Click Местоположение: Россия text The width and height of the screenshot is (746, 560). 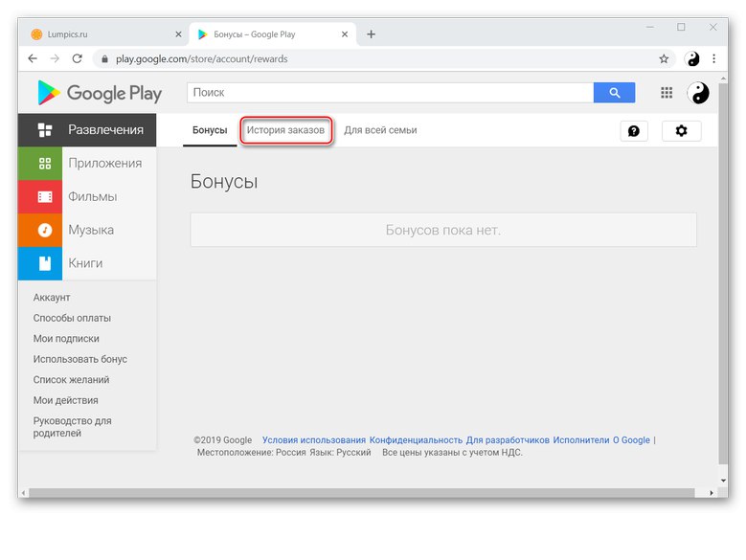tap(251, 453)
